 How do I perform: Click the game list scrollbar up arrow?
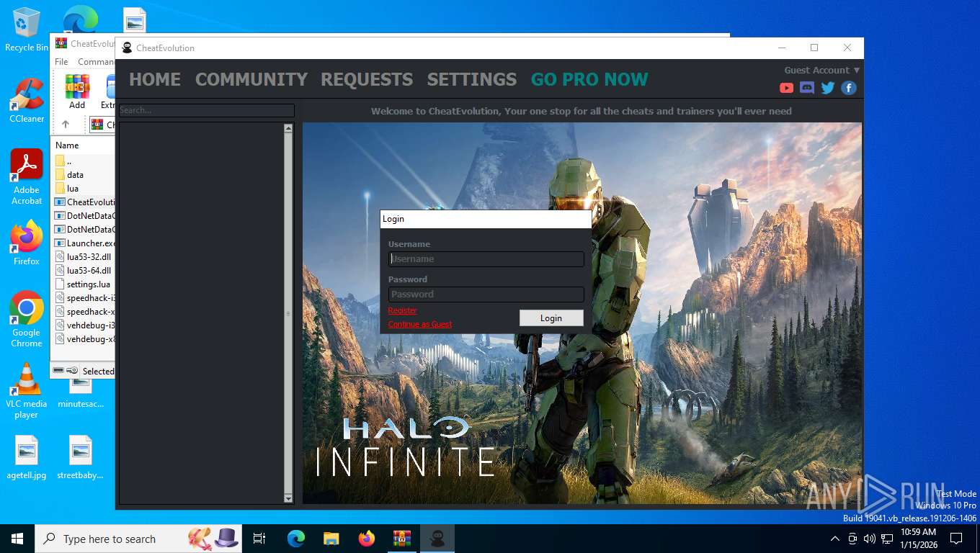click(x=288, y=128)
